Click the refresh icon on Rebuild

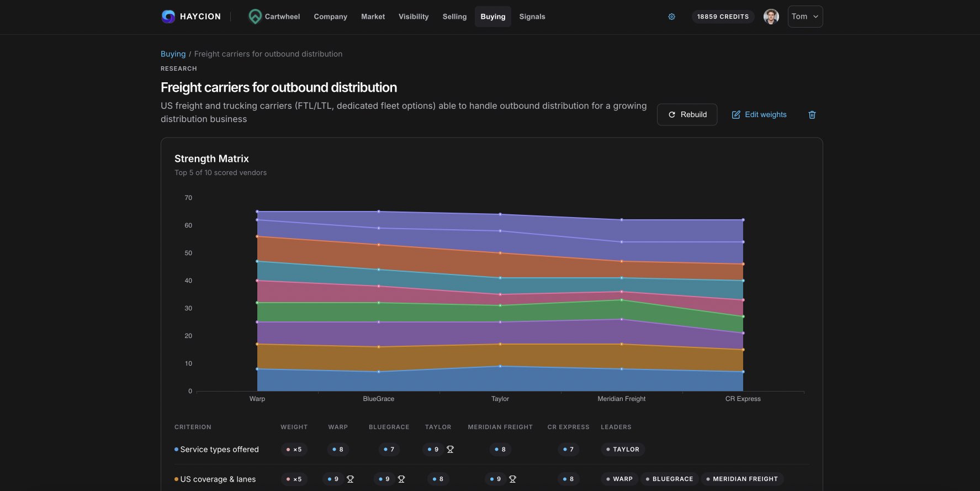point(672,115)
